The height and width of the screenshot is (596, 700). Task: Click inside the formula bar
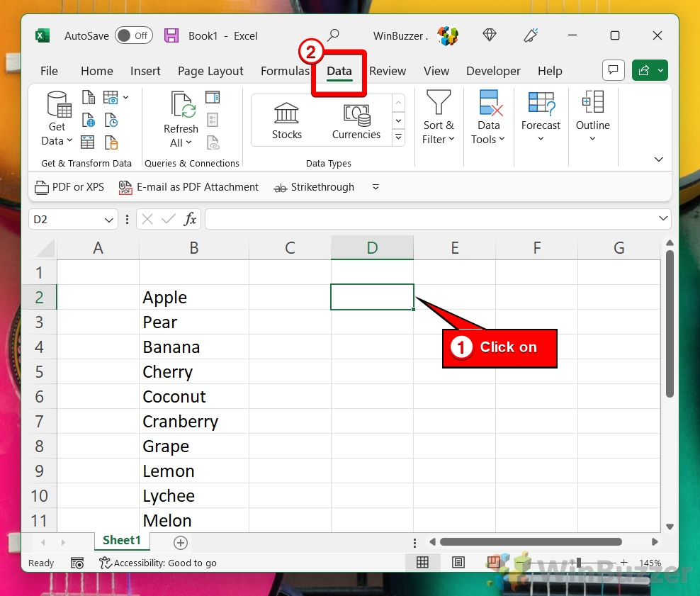(x=430, y=219)
